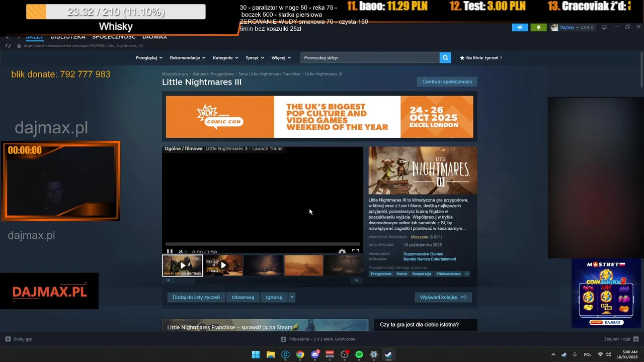Select the Announcement Trailer thumbnail
This screenshot has height=362, width=644.
click(223, 265)
